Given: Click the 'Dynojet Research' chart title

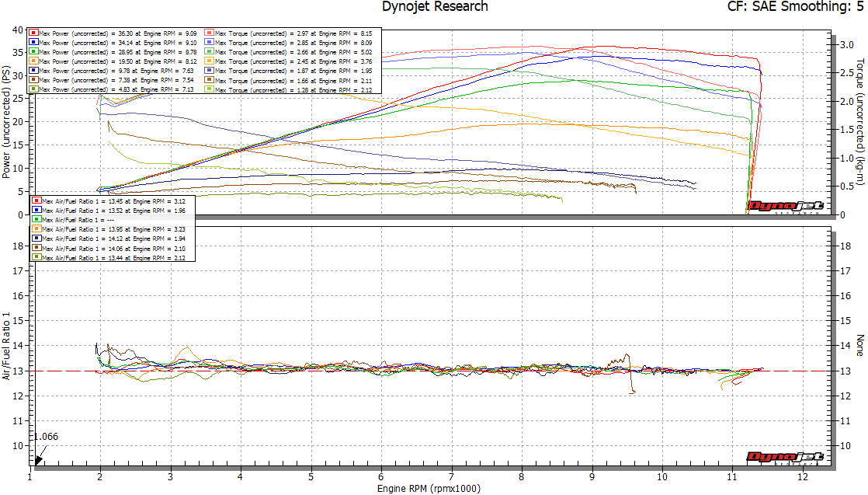Looking at the screenshot, I should click(435, 7).
